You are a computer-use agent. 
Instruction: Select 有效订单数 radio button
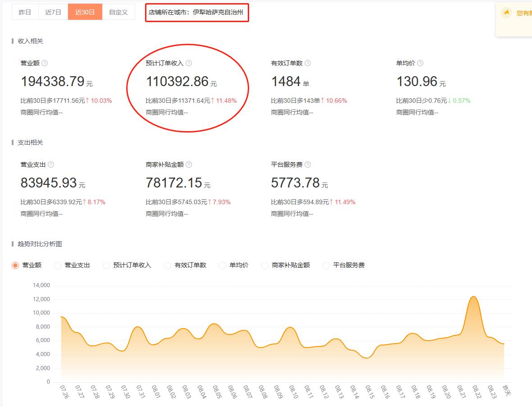pos(168,265)
